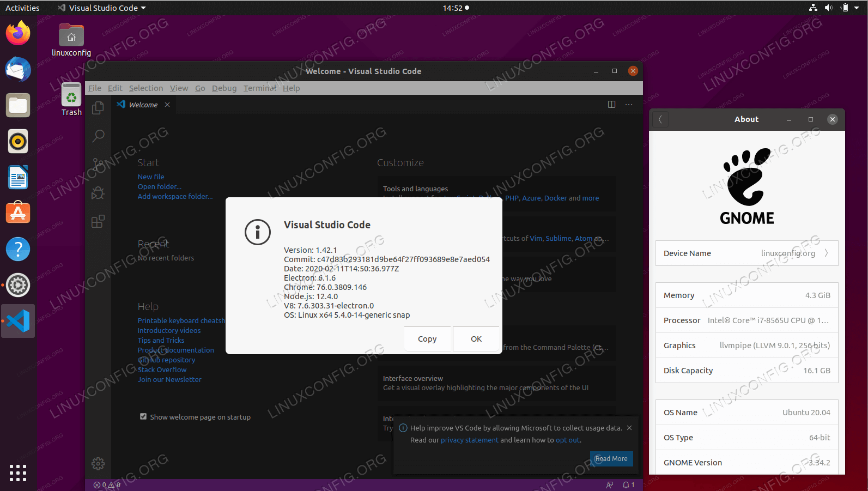Open the Search view in activity bar
868x491 pixels.
click(x=98, y=136)
